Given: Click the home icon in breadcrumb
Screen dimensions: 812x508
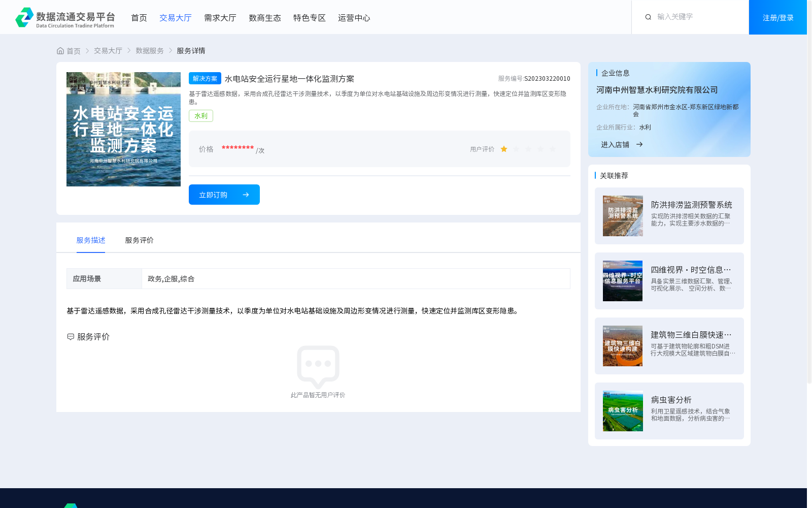Looking at the screenshot, I should click(x=60, y=51).
